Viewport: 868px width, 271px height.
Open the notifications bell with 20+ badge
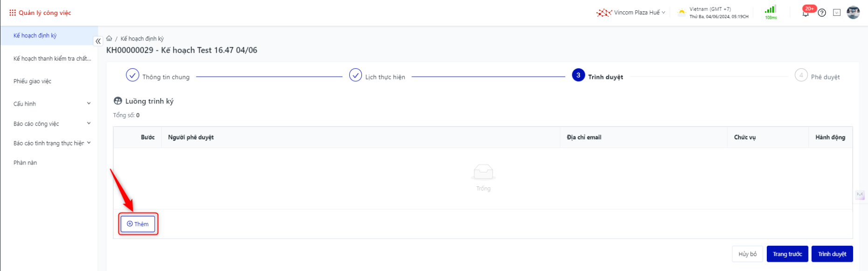pyautogui.click(x=806, y=13)
